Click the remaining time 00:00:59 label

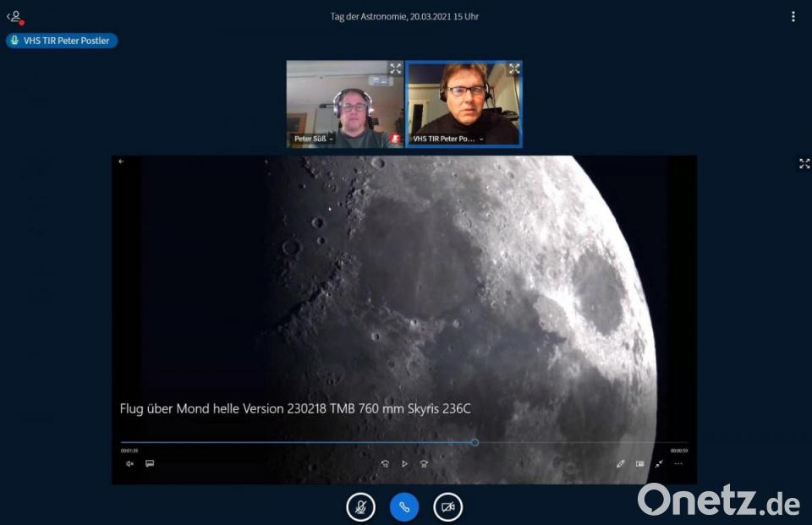point(679,451)
